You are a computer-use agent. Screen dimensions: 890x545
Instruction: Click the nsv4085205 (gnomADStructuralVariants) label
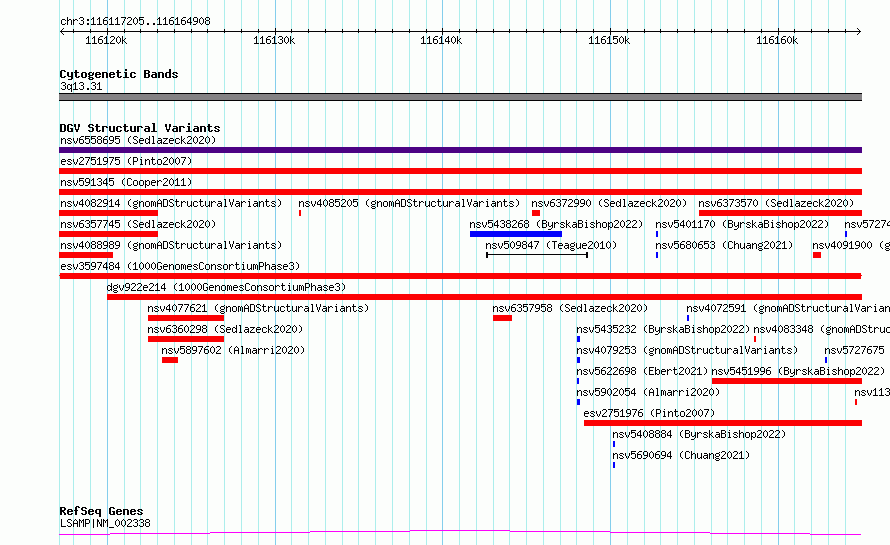click(409, 203)
